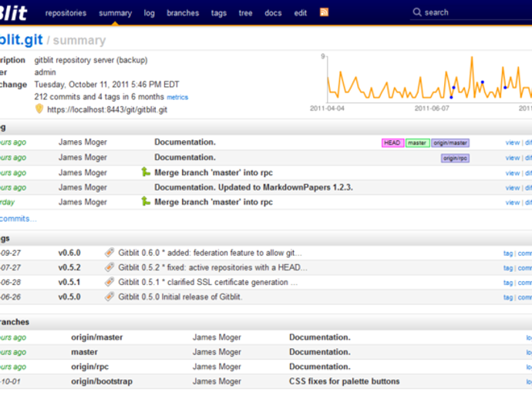Image resolution: width=532 pixels, height=399 pixels.
Task: Click the tag icon for v0.5.2
Action: [109, 267]
